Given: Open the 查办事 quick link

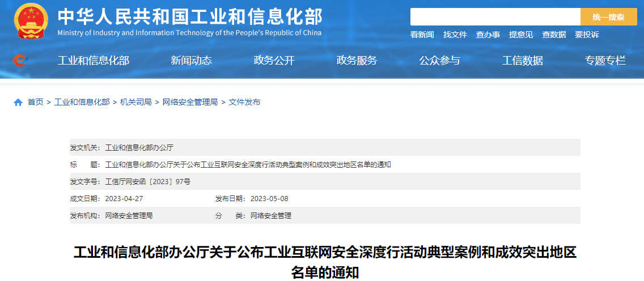Looking at the screenshot, I should (488, 35).
